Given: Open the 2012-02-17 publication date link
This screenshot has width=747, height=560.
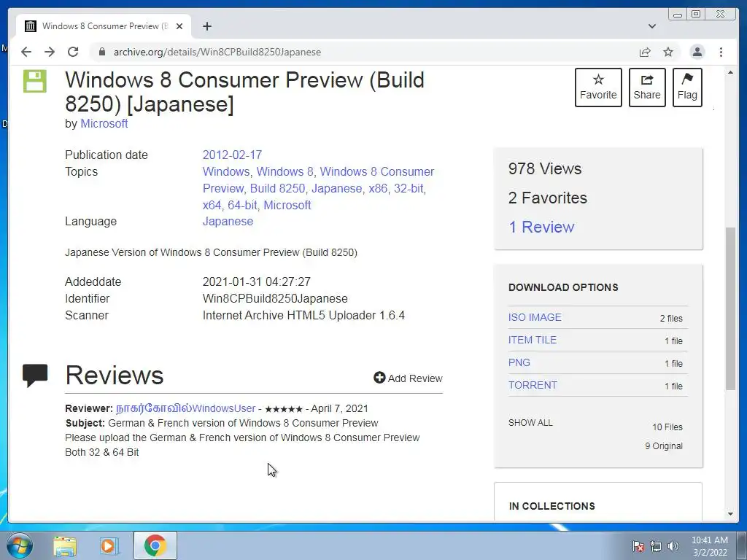Looking at the screenshot, I should click(x=232, y=155).
